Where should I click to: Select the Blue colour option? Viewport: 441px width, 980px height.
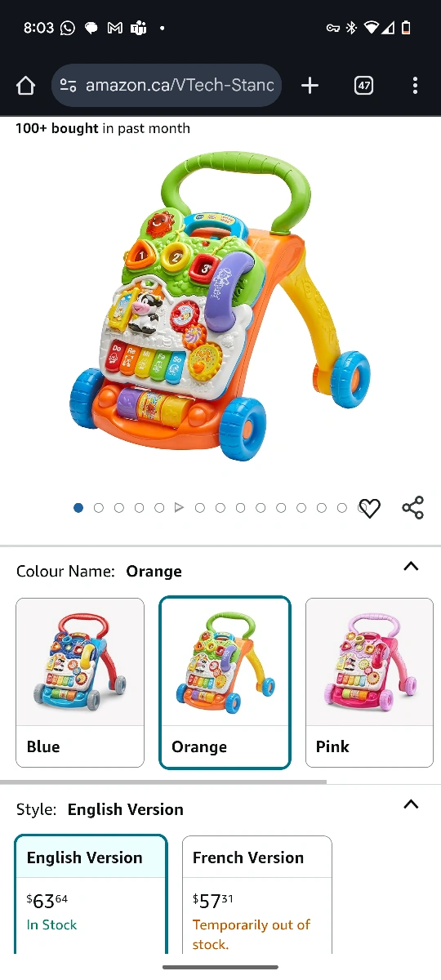(80, 683)
